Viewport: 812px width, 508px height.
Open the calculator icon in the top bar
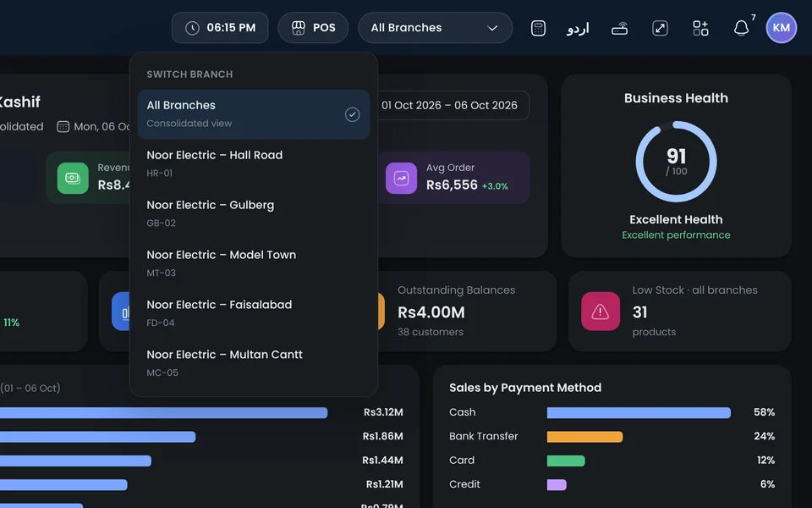[538, 28]
